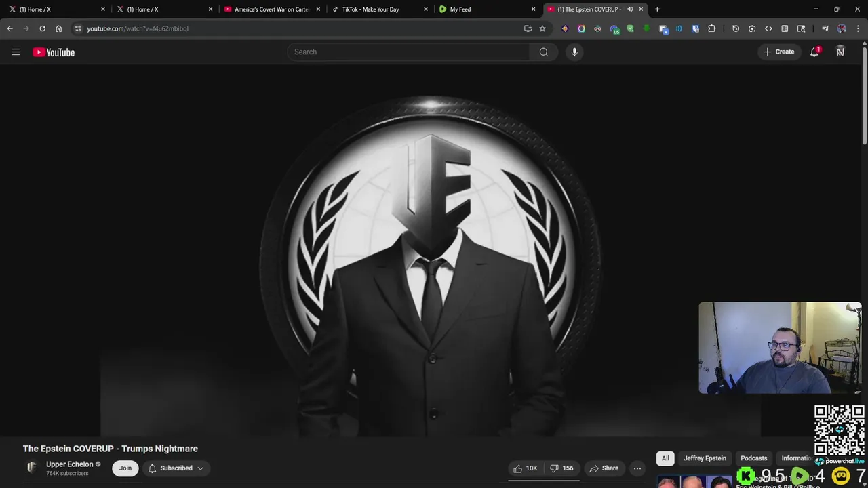Screen dimensions: 868x488
Task: Click the Join membership button
Action: tap(125, 468)
